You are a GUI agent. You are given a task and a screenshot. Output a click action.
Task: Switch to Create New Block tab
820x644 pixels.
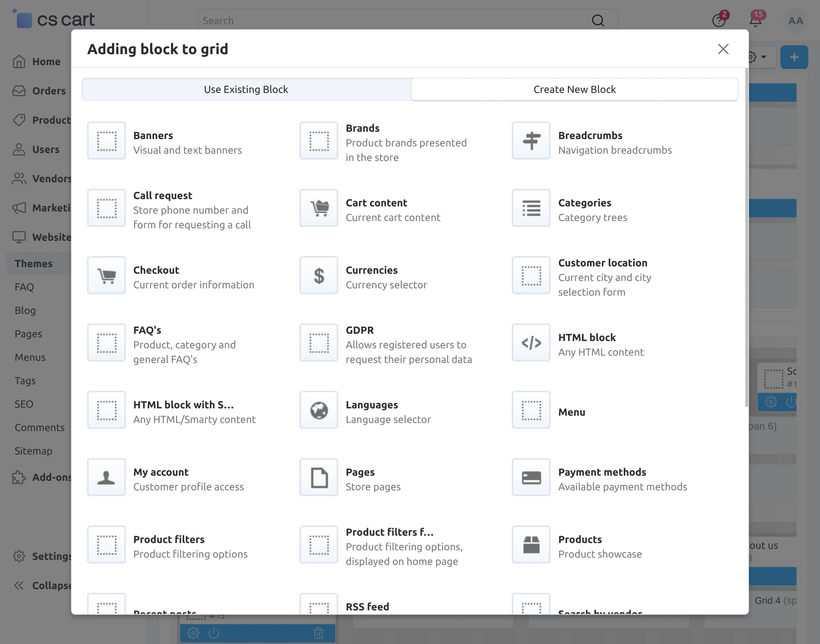coord(574,89)
